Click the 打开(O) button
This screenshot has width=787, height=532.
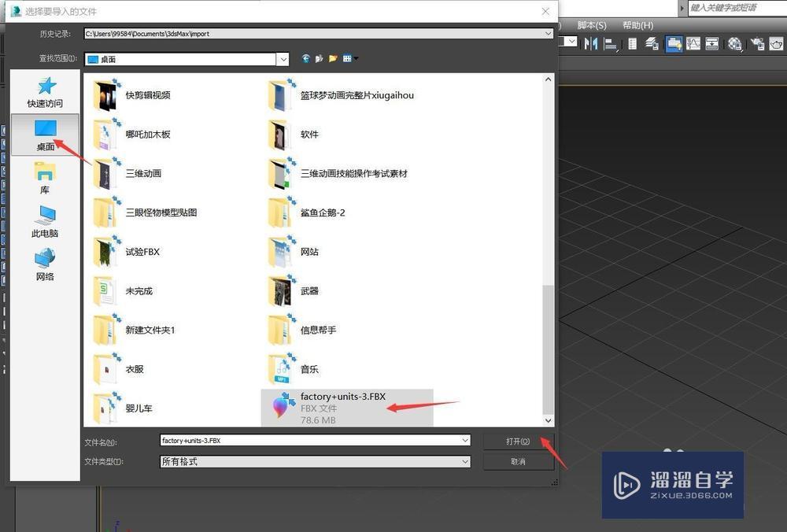pos(517,441)
